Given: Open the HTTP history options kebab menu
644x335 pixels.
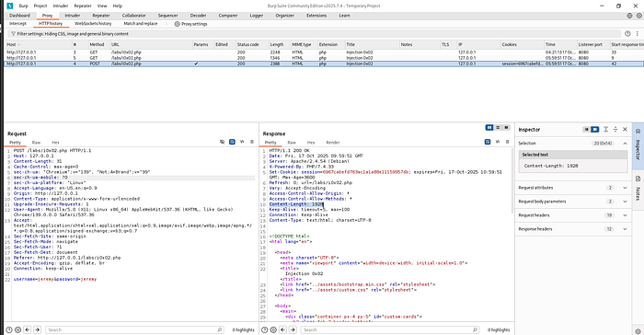Looking at the screenshot, I should pyautogui.click(x=637, y=34).
